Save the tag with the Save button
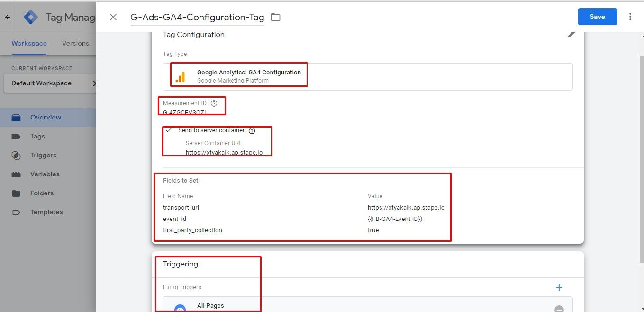The height and width of the screenshot is (312, 644). tap(597, 17)
